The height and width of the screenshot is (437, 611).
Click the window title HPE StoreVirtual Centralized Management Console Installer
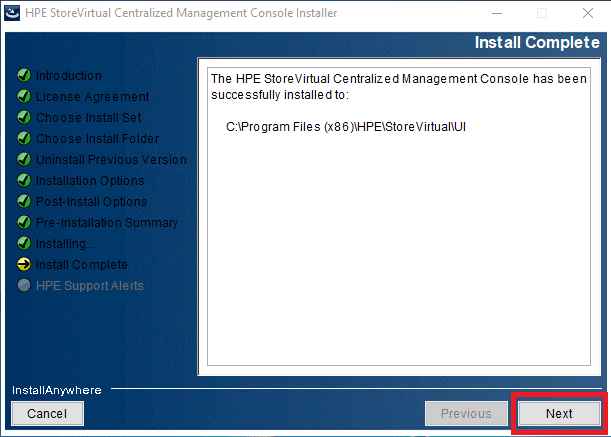pyautogui.click(x=181, y=13)
